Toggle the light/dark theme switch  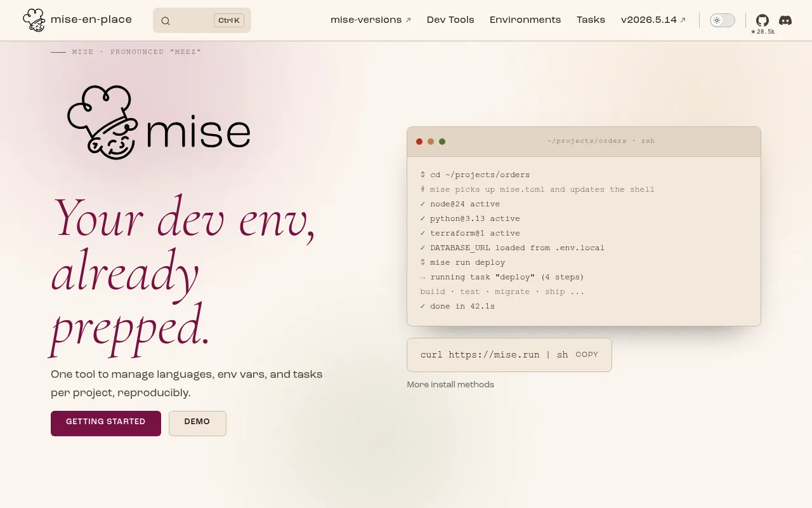tap(723, 20)
